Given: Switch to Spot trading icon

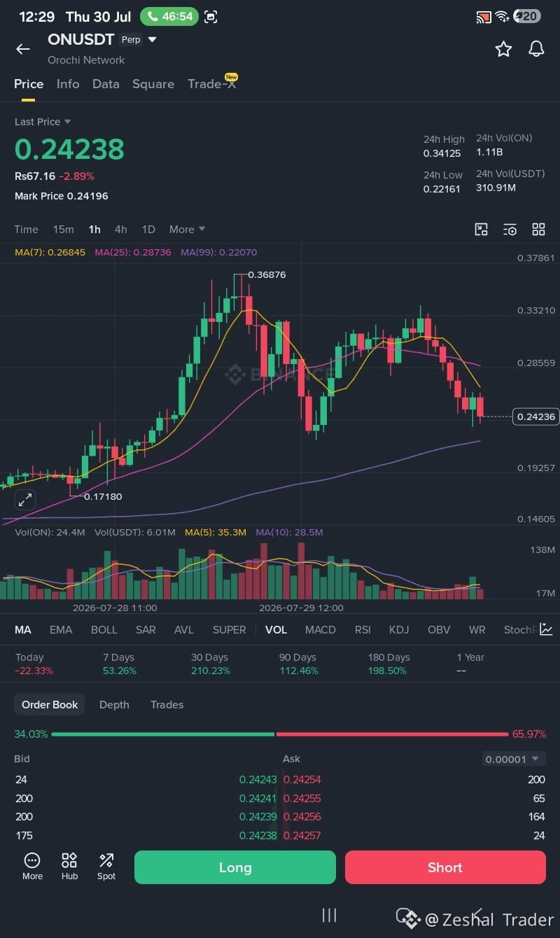Looking at the screenshot, I should click(x=106, y=867).
